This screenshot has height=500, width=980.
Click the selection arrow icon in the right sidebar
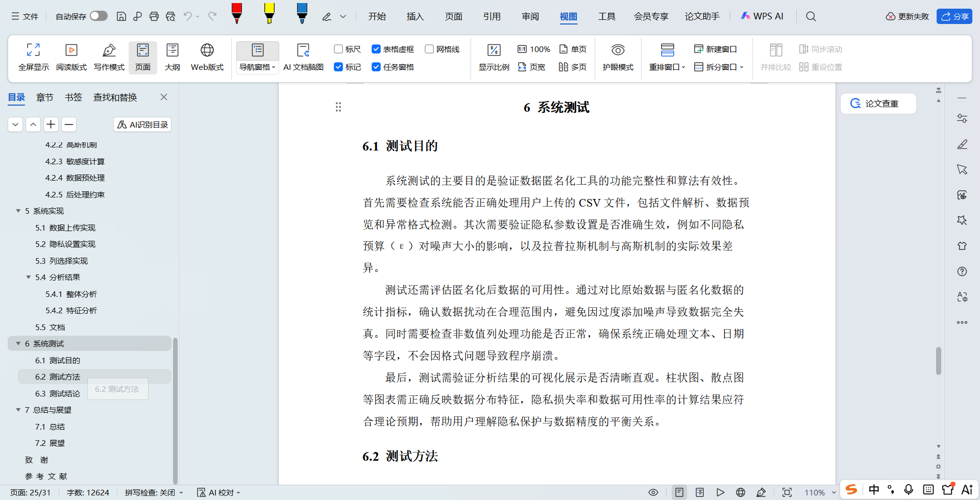tap(962, 169)
